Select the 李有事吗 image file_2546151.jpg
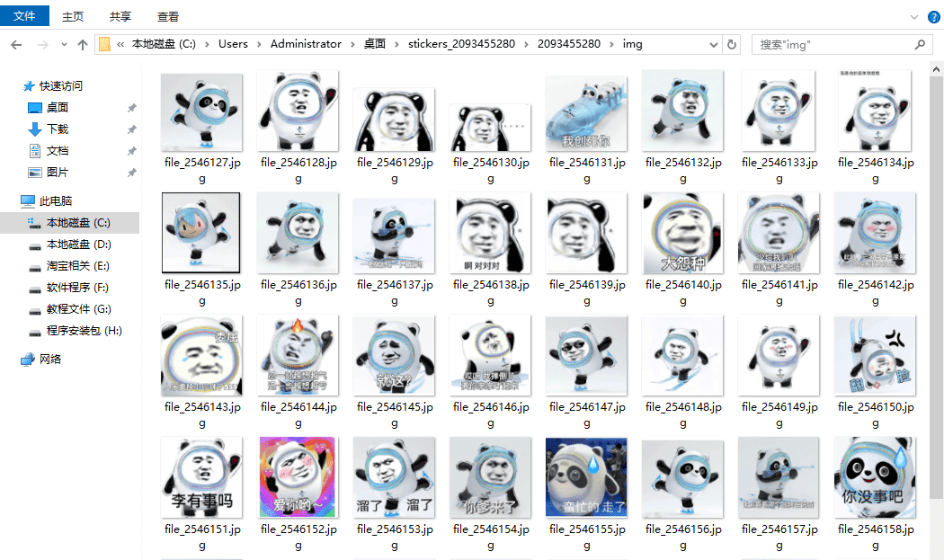944x560 pixels. point(202,477)
